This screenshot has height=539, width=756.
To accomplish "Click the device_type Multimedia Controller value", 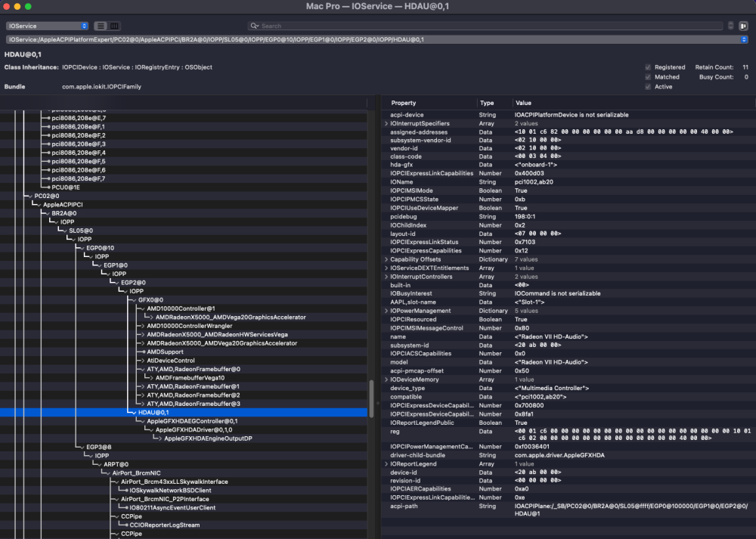I will (552, 388).
